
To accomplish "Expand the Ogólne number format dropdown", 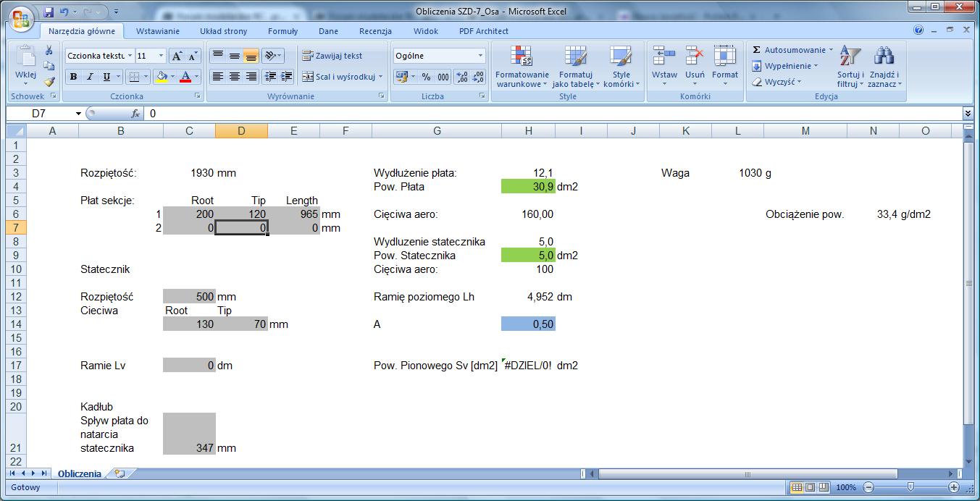I will [x=479, y=56].
